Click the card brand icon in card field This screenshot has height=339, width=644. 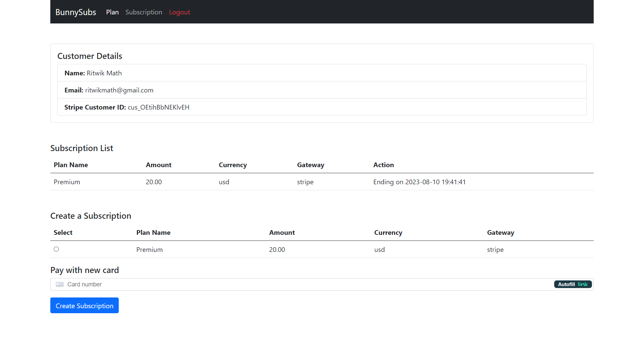[x=60, y=284]
